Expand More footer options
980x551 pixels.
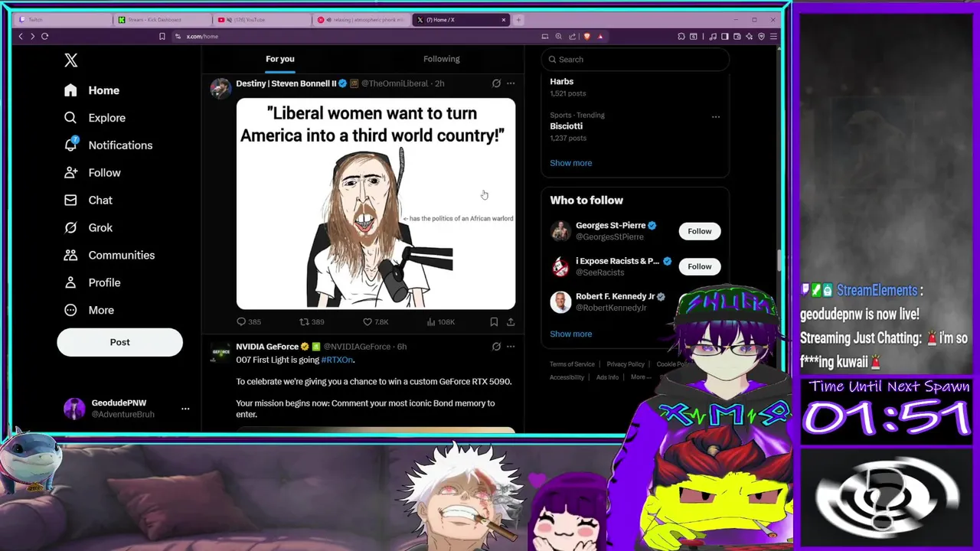(641, 377)
